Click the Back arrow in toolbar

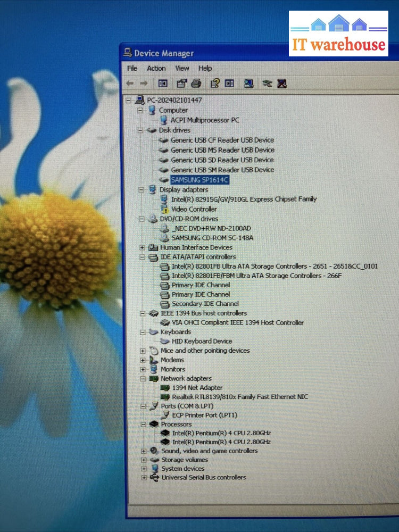[130, 84]
